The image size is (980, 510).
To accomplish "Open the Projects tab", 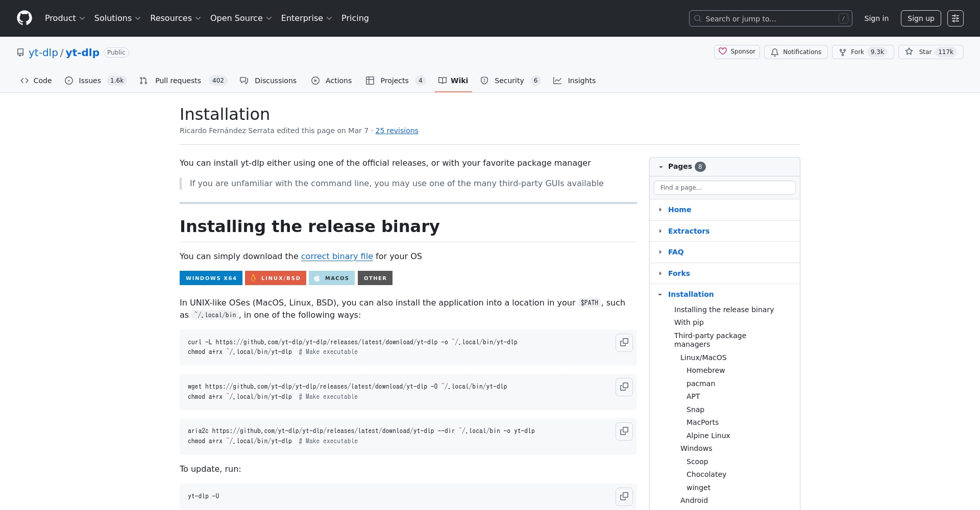I will 396,81.
